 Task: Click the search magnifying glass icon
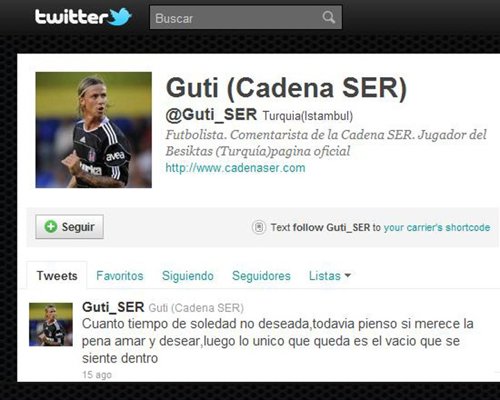[x=328, y=17]
